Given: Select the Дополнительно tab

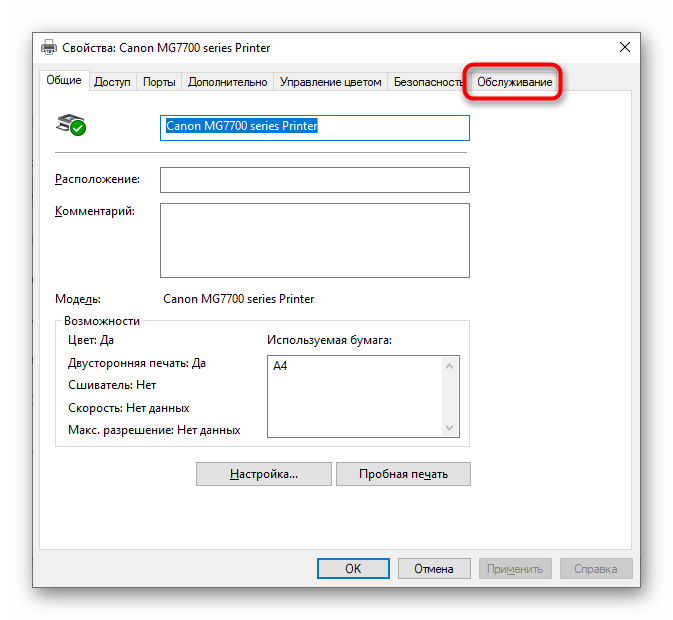Looking at the screenshot, I should click(x=227, y=82).
